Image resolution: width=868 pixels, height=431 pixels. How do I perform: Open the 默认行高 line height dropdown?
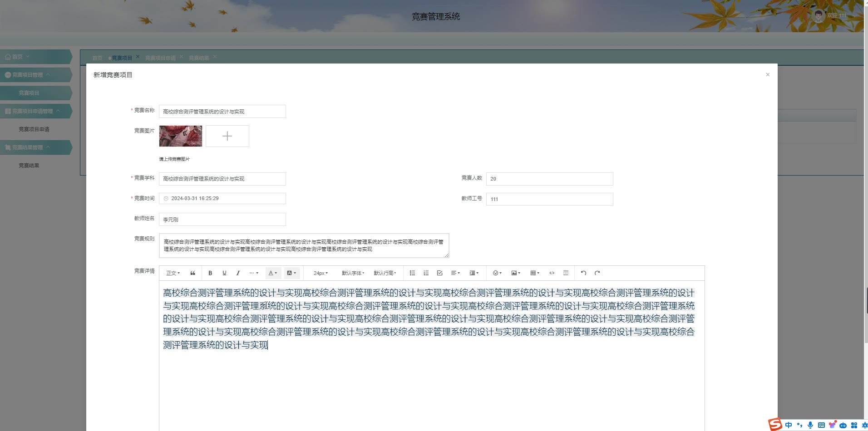coord(385,273)
